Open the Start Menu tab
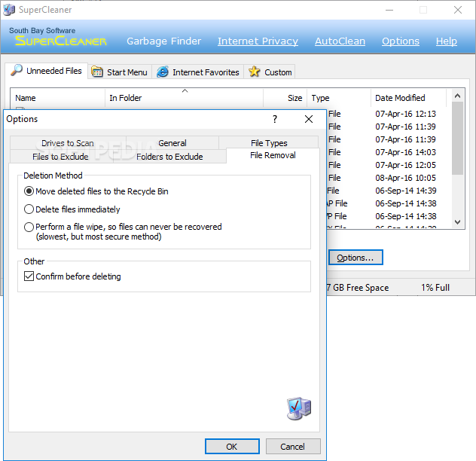Image resolution: width=476 pixels, height=461 pixels. click(x=120, y=72)
